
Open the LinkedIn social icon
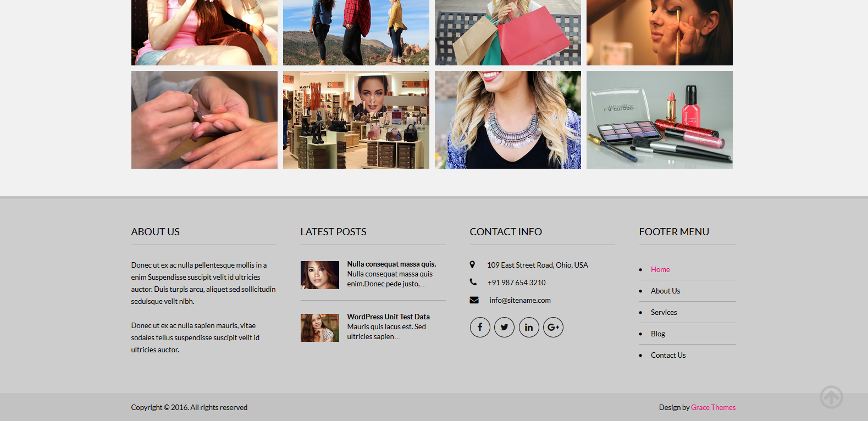(529, 328)
